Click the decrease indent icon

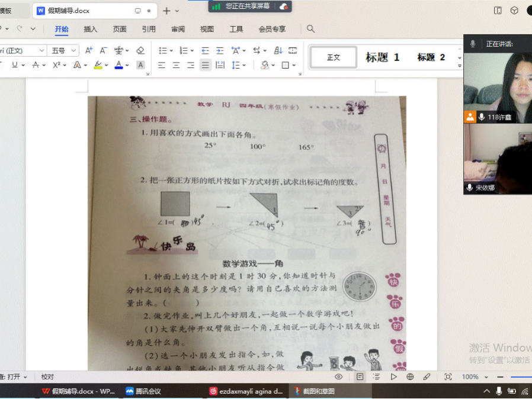tap(206, 51)
